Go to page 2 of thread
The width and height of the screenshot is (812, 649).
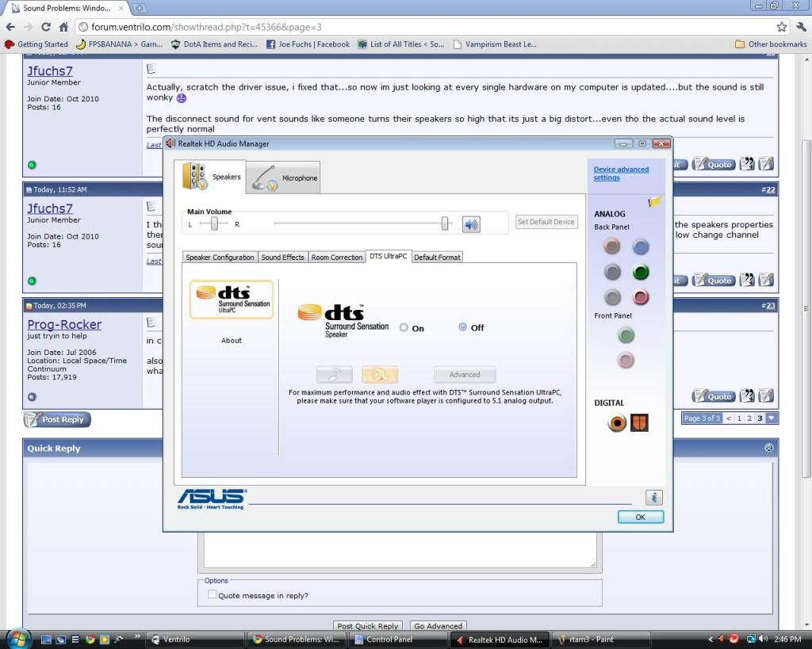click(749, 418)
